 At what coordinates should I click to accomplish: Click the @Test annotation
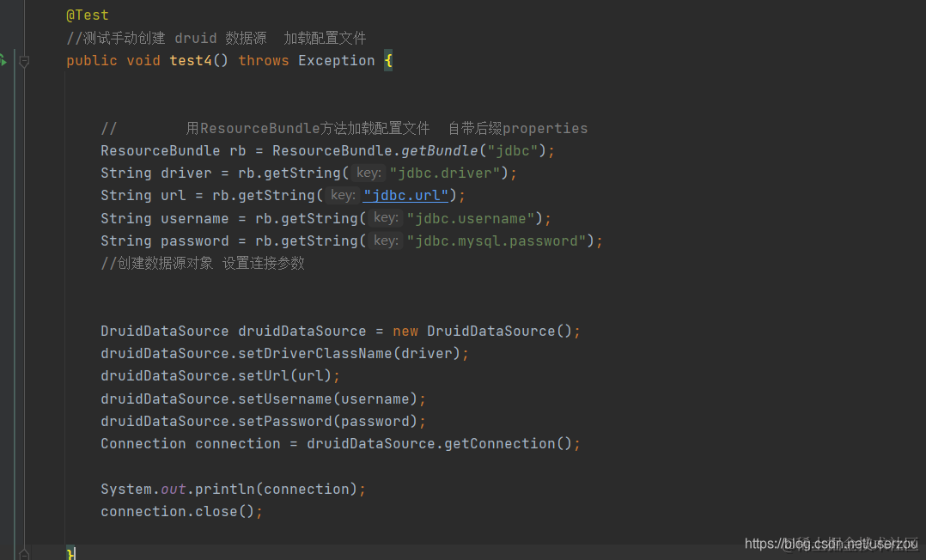point(88,15)
